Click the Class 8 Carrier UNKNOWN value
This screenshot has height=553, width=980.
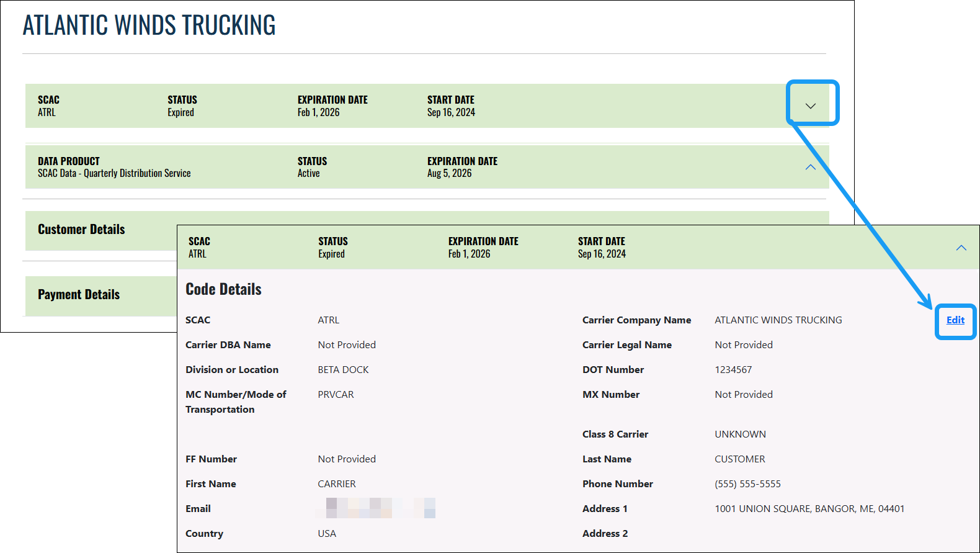tap(740, 434)
